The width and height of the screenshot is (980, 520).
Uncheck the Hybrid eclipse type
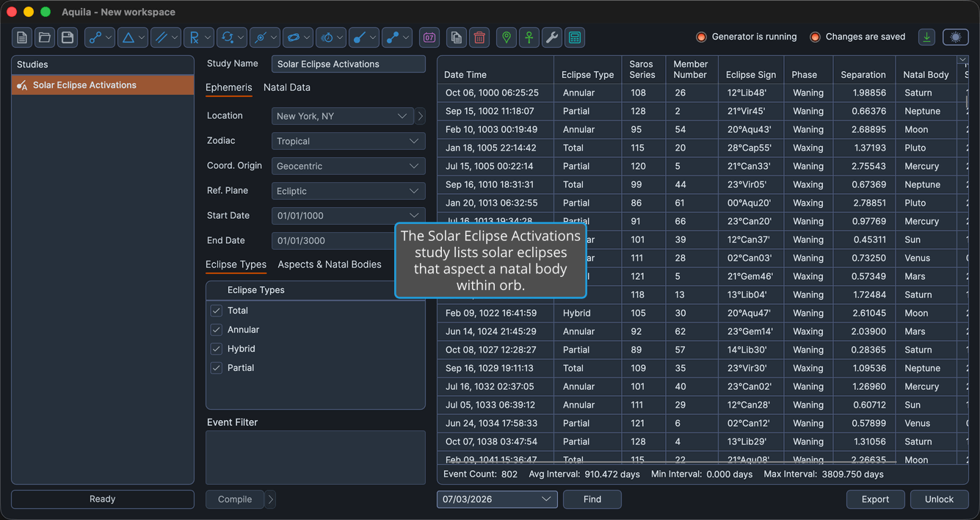[x=217, y=349]
